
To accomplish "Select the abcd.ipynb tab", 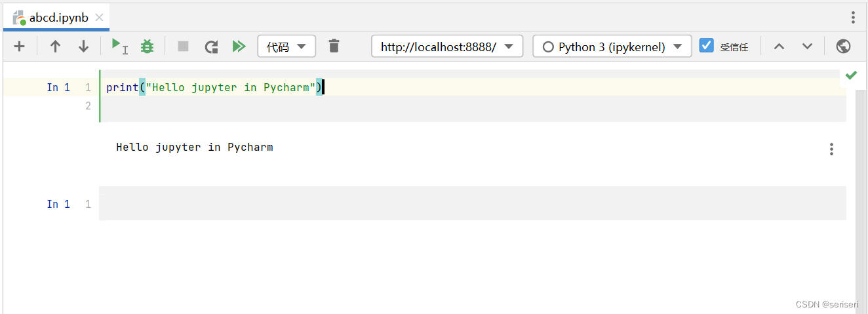I will click(58, 18).
